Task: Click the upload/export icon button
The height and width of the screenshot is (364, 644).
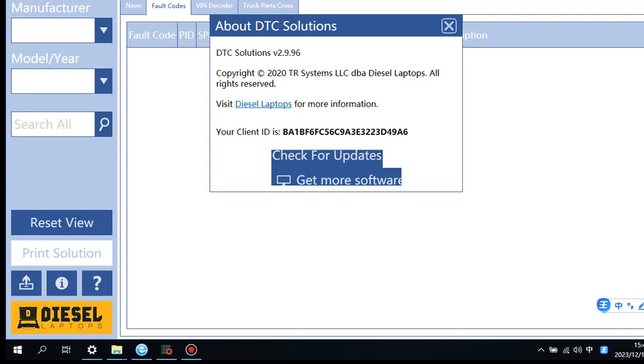Action: (x=26, y=283)
